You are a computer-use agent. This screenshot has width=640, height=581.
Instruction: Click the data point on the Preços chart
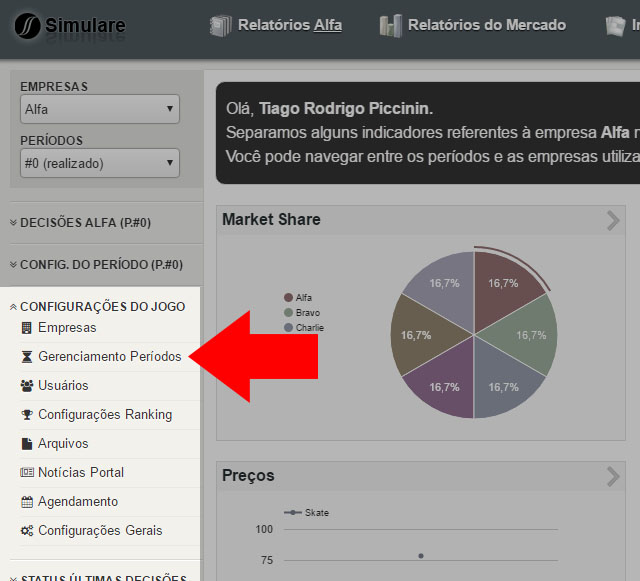click(x=421, y=556)
